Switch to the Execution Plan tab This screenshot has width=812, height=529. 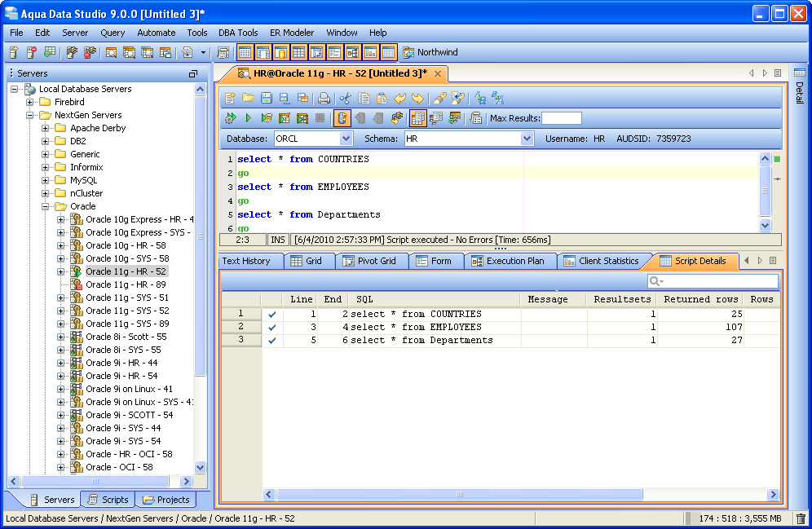pos(509,261)
